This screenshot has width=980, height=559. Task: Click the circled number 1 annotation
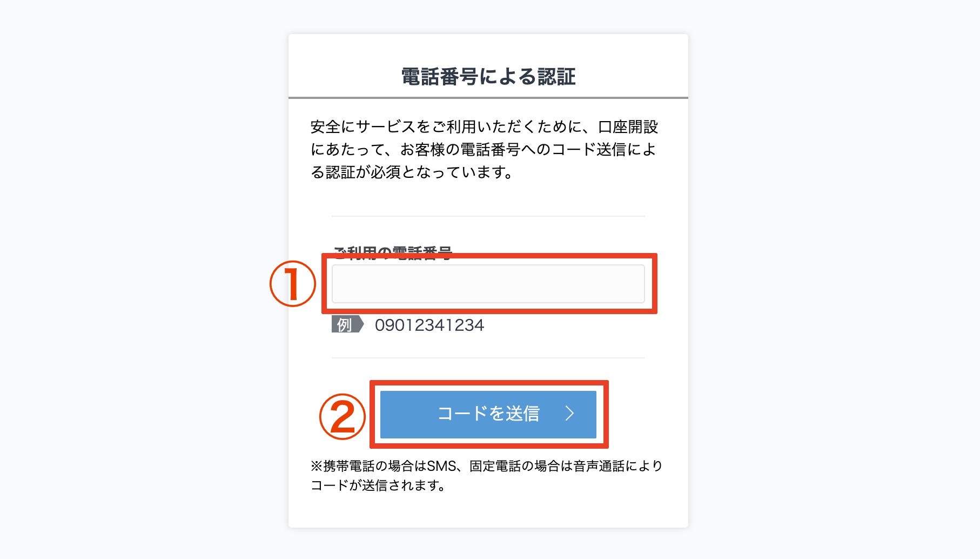tap(292, 284)
